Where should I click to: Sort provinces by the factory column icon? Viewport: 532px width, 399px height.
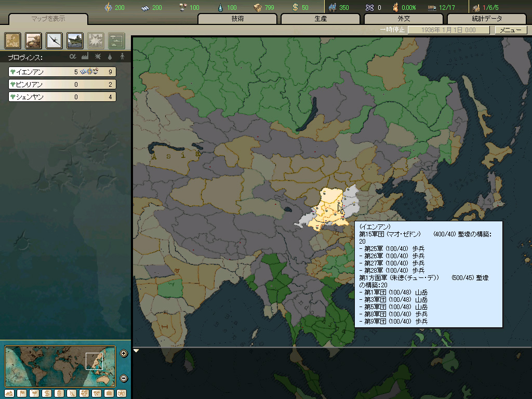click(x=85, y=56)
